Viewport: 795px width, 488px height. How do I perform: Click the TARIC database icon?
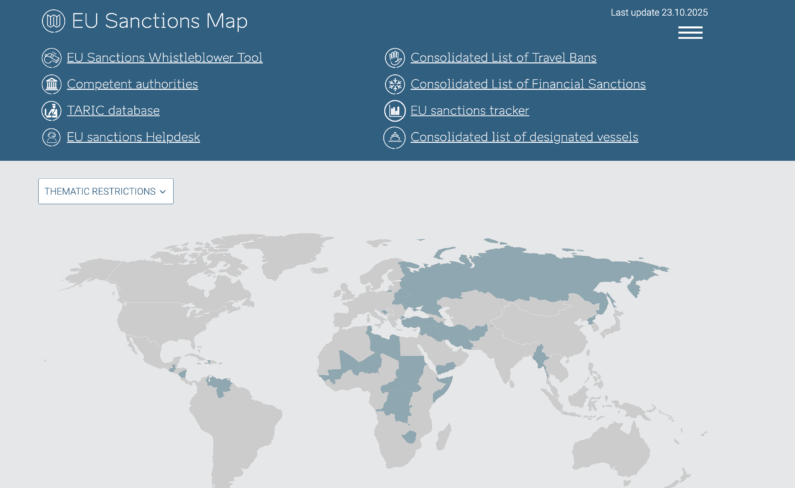(51, 111)
